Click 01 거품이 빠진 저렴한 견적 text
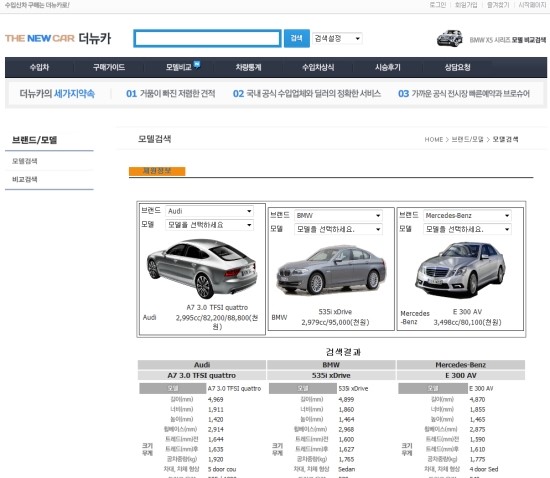Screen dimensions: 550x478 pos(170,94)
